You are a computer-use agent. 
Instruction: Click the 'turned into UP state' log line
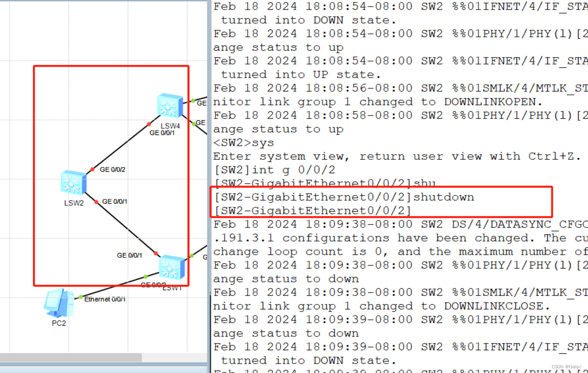pos(301,75)
